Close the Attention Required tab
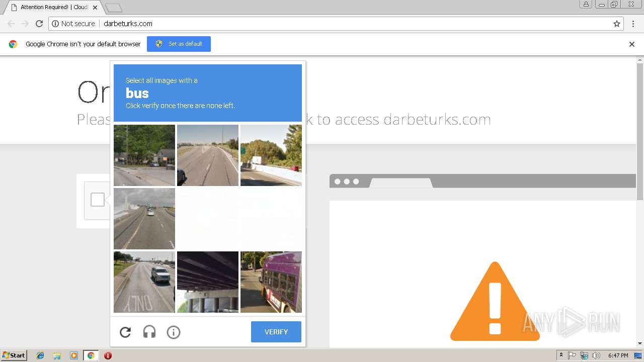This screenshot has width=644, height=362. point(95,8)
